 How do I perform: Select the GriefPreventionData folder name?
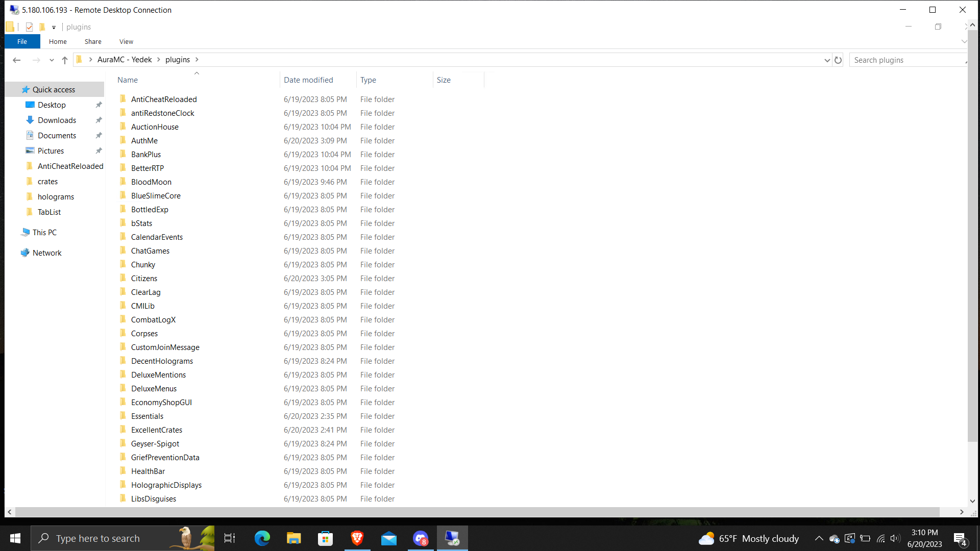pos(165,458)
